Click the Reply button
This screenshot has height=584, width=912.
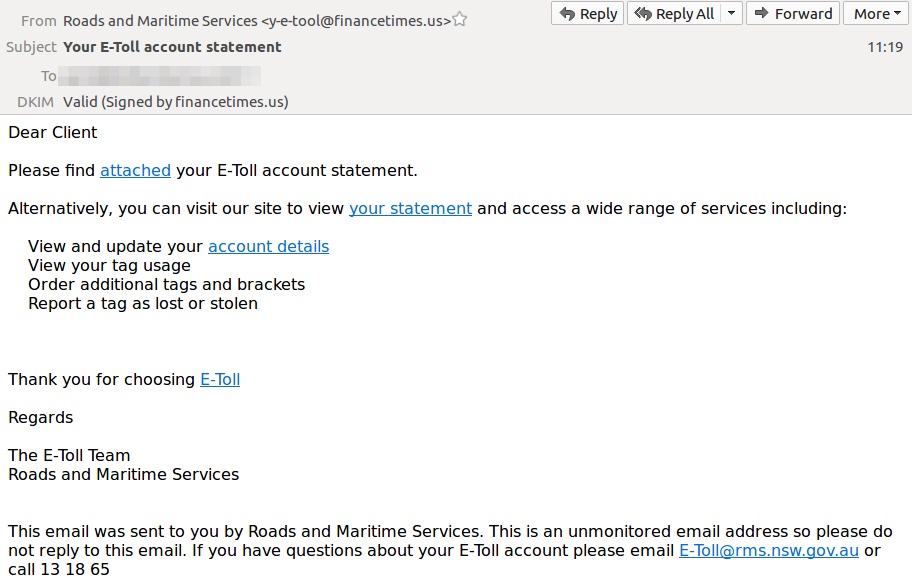[x=587, y=13]
